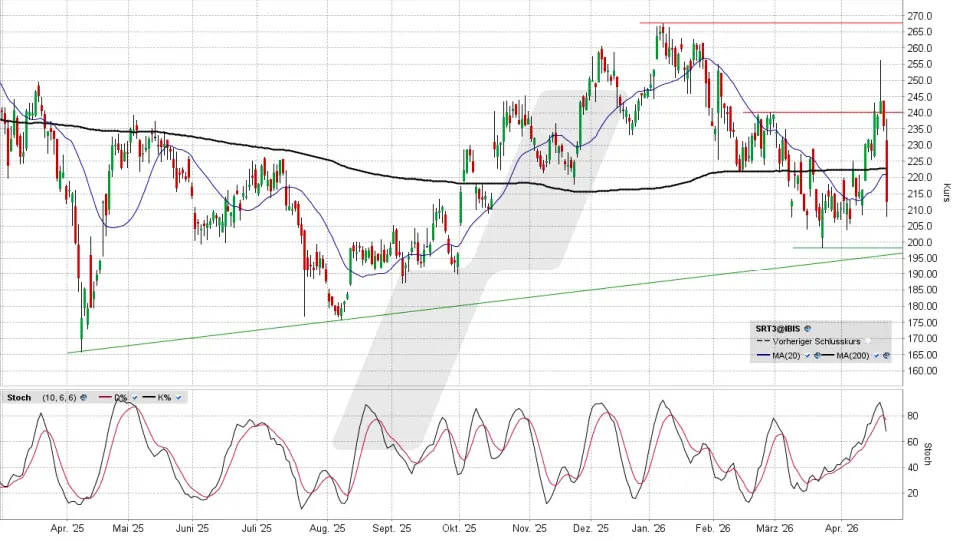Click the 225.0 price axis label

[920, 162]
